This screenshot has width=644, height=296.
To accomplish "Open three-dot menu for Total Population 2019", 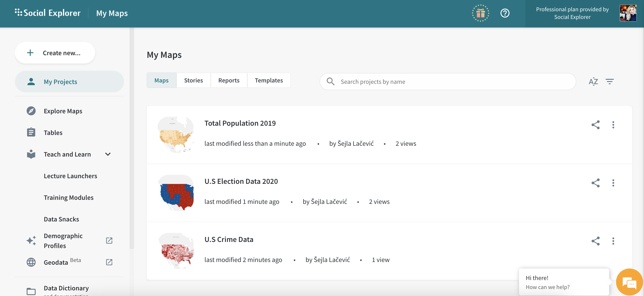I will (x=613, y=125).
